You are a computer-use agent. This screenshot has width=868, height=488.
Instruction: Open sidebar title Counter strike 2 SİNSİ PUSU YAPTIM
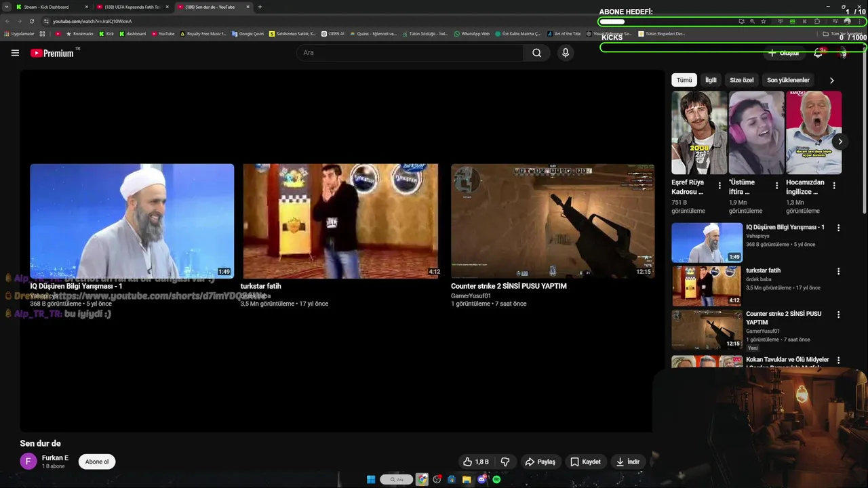783,318
